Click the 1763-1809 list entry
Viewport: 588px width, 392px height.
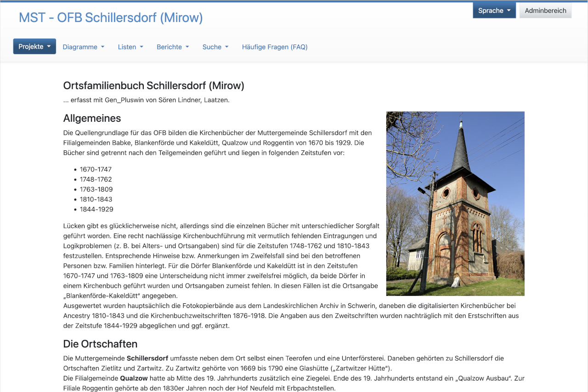(96, 189)
